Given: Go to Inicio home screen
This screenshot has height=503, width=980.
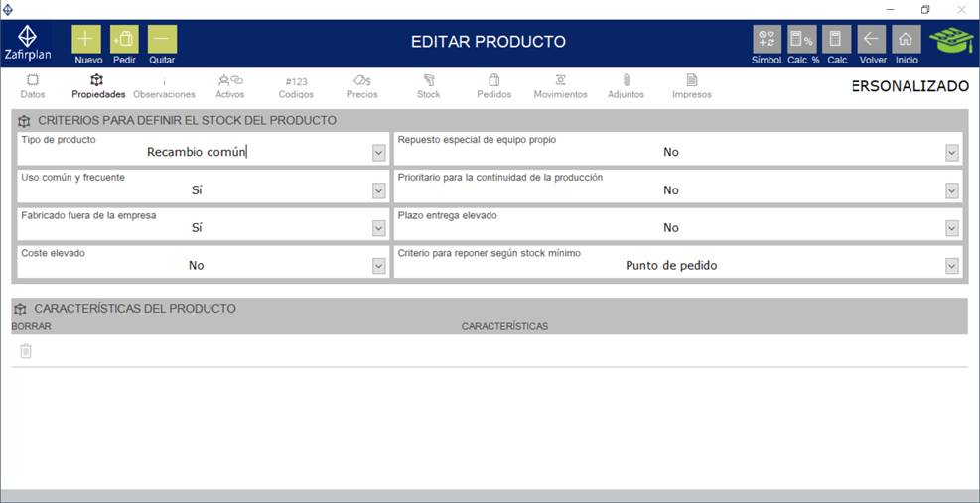Looking at the screenshot, I should pos(907,40).
